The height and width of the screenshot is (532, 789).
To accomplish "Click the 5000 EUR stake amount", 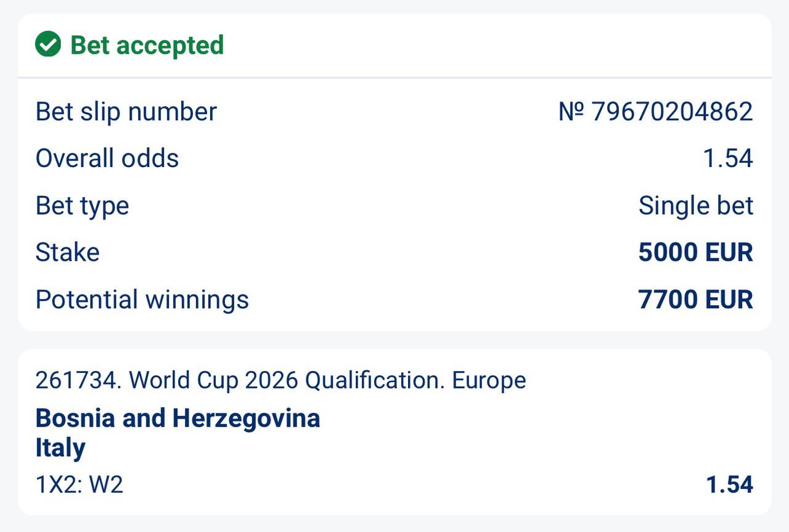I will [695, 252].
